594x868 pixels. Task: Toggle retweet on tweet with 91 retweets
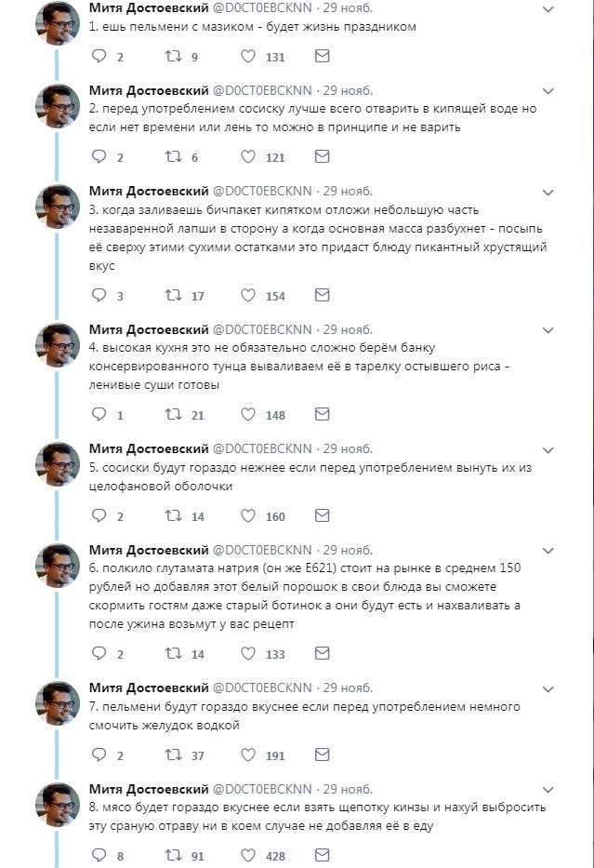(173, 856)
